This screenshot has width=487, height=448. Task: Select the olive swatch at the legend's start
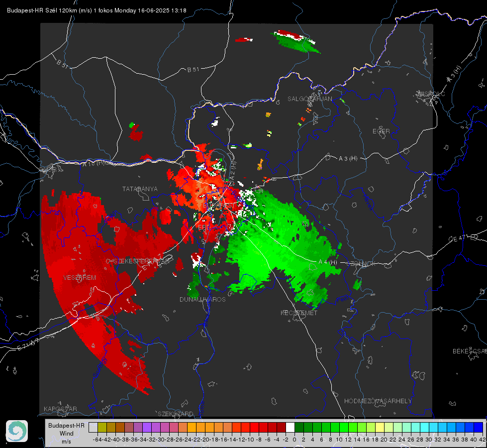[102, 427]
